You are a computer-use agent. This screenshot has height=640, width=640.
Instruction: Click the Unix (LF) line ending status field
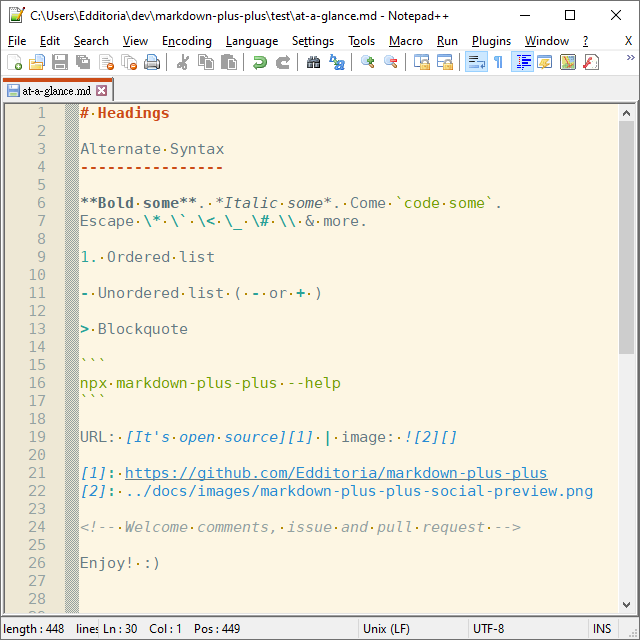pyautogui.click(x=386, y=629)
